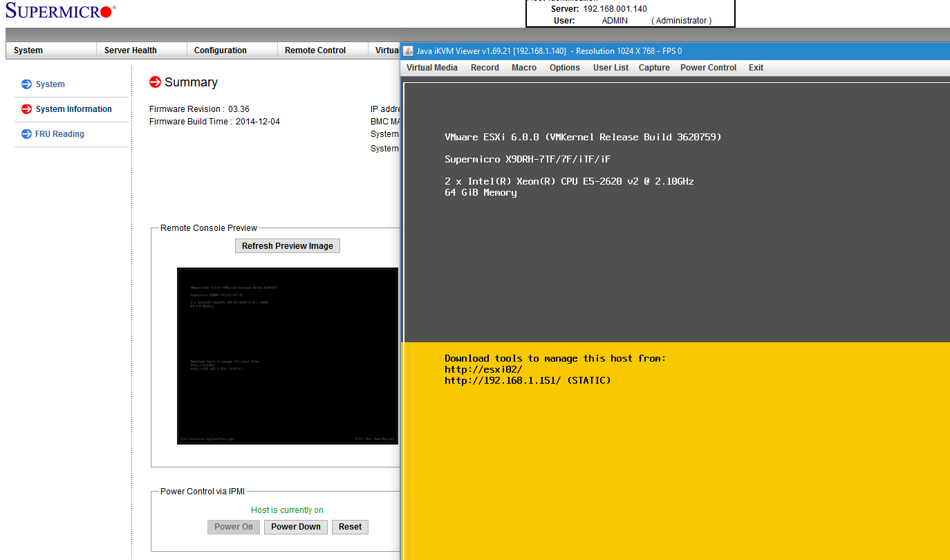Open the Remote Control tab

323,50
